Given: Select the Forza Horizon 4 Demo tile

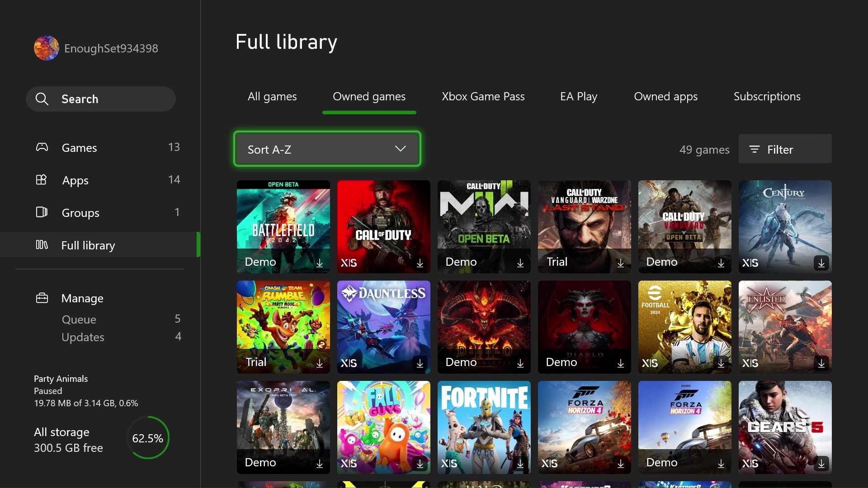Looking at the screenshot, I should 685,427.
